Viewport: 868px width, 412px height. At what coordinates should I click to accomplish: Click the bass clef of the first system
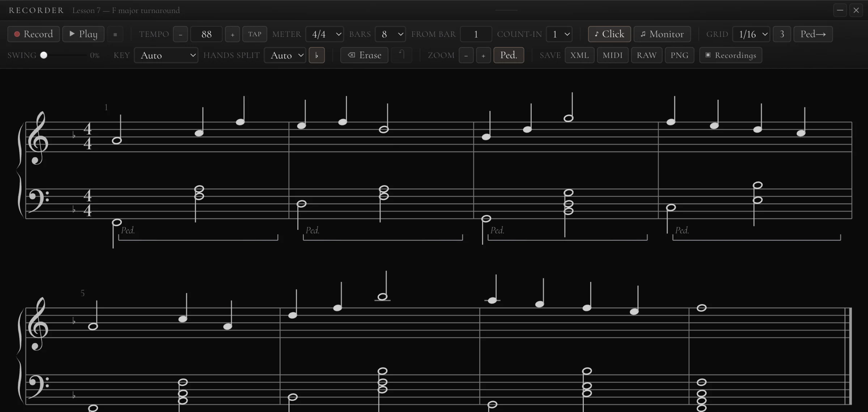click(38, 201)
